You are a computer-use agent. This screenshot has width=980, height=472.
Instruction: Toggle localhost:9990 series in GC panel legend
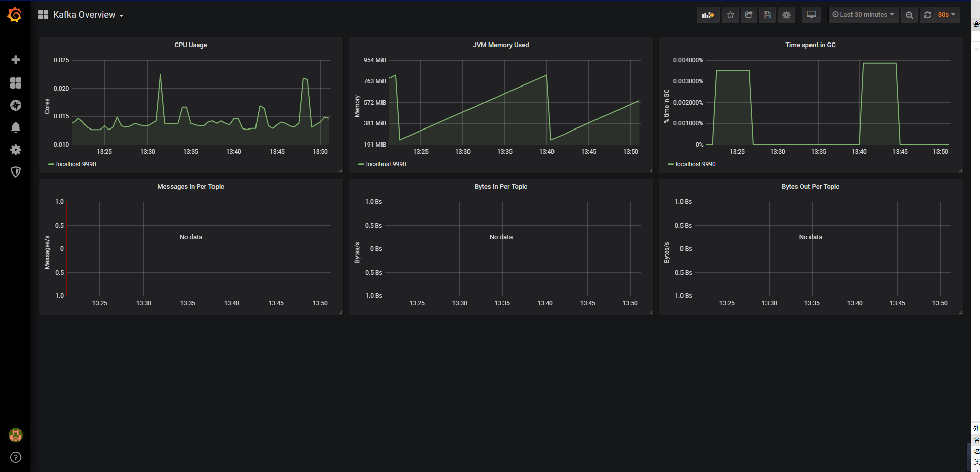coord(696,164)
